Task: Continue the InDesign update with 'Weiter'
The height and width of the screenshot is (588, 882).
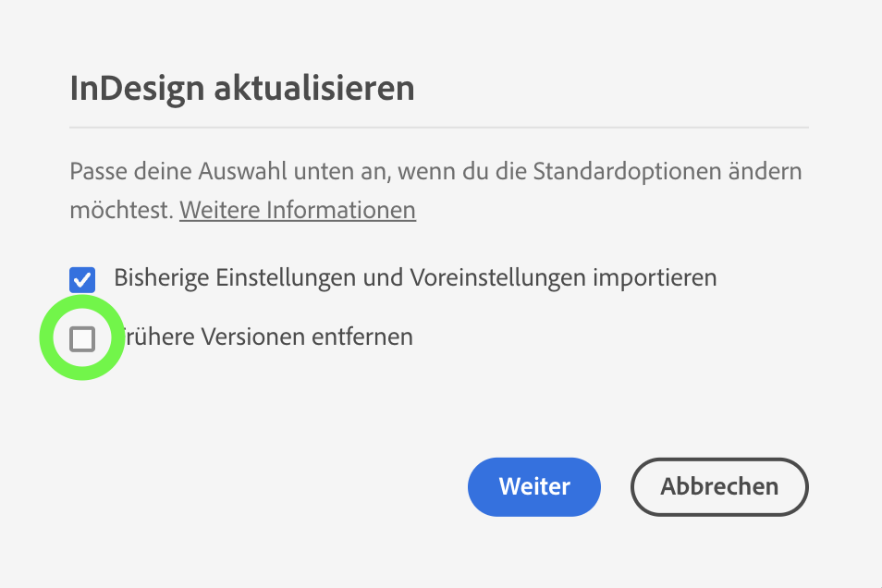Action: [x=533, y=486]
